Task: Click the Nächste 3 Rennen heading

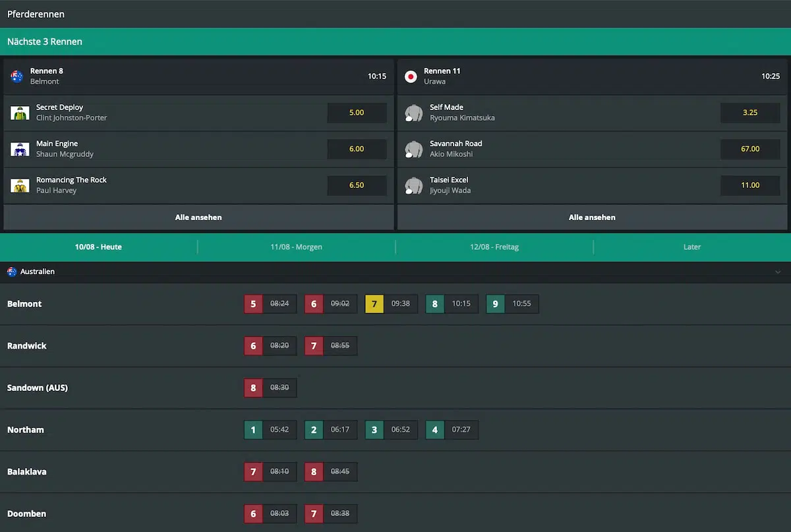Action: tap(45, 42)
